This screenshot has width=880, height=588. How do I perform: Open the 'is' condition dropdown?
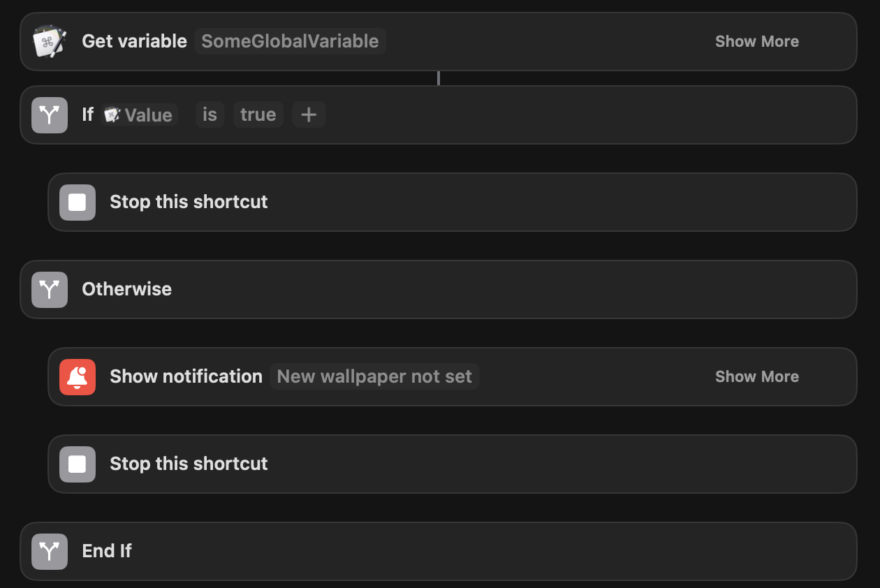coord(210,115)
